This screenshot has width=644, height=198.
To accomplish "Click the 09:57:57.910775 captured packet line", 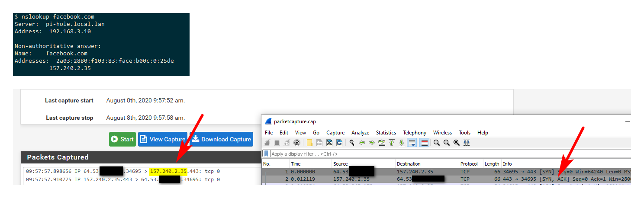I will point(123,179).
